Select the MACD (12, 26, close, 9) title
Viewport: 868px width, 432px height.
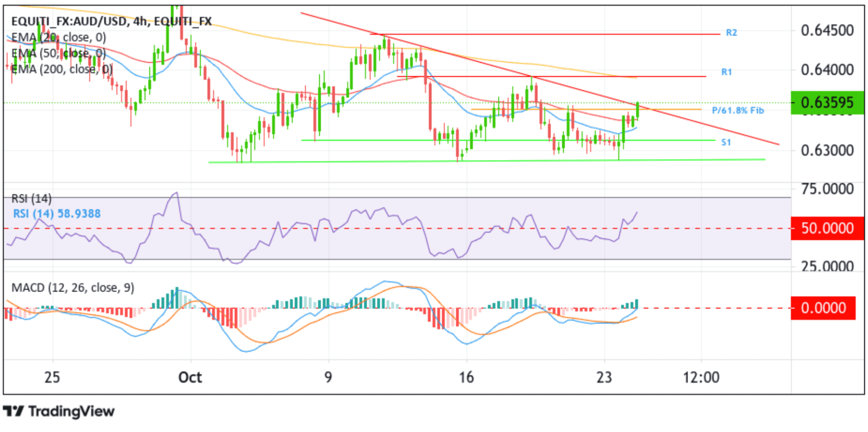click(73, 287)
